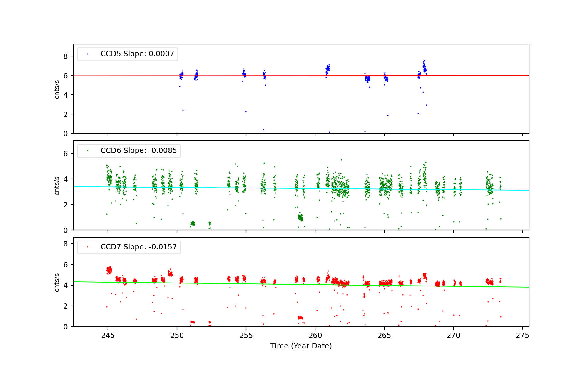The height and width of the screenshot is (367, 588).
Task: Click the CCD6 Slope legend entry
Action: [x=138, y=151]
